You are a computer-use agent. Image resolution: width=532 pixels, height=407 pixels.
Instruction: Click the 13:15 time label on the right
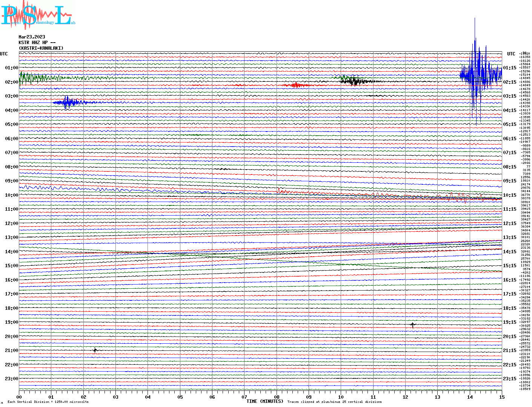click(x=510, y=237)
